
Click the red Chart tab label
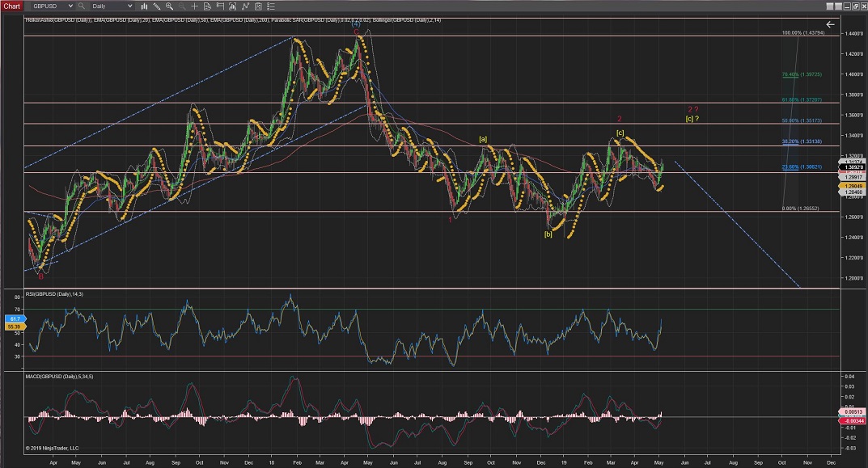11,6
